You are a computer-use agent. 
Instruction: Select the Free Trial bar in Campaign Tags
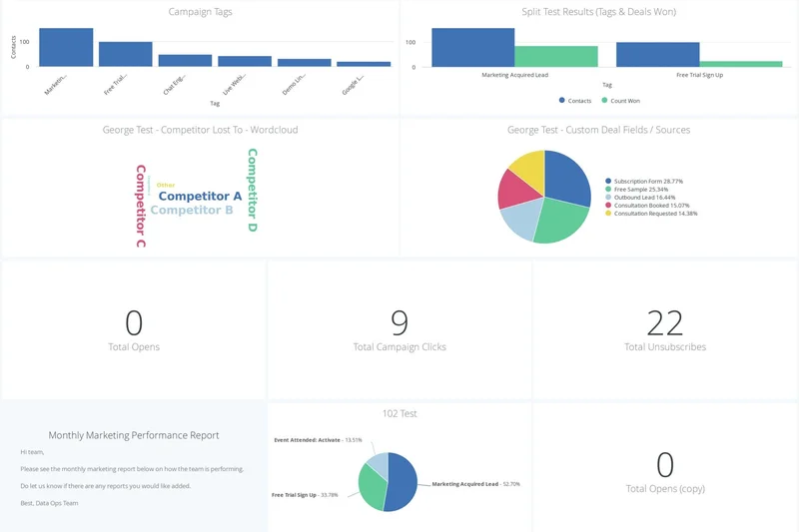click(126, 54)
